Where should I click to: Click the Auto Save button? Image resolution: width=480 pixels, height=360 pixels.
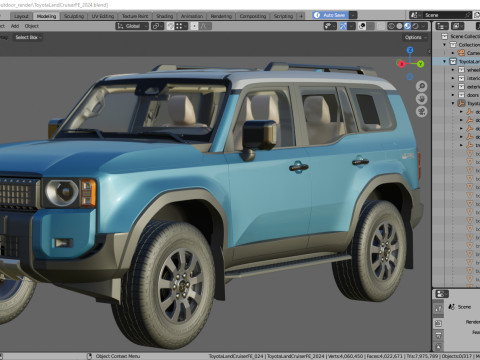point(330,15)
